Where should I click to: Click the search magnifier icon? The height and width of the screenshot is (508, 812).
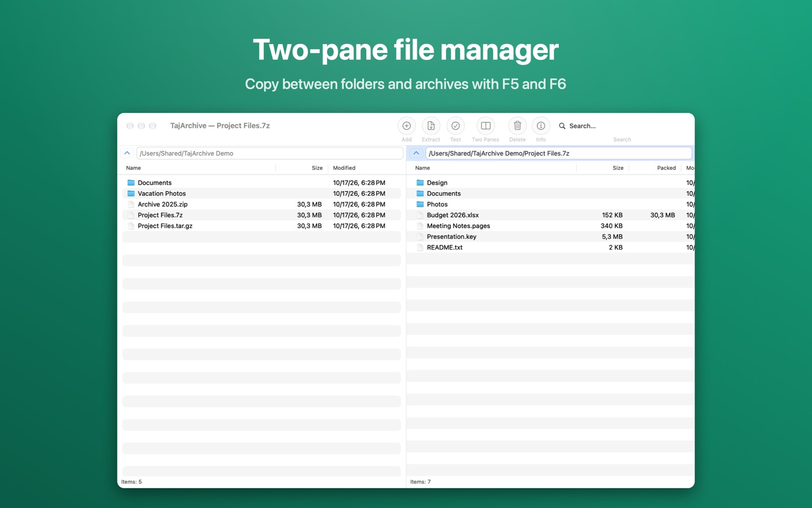(562, 126)
